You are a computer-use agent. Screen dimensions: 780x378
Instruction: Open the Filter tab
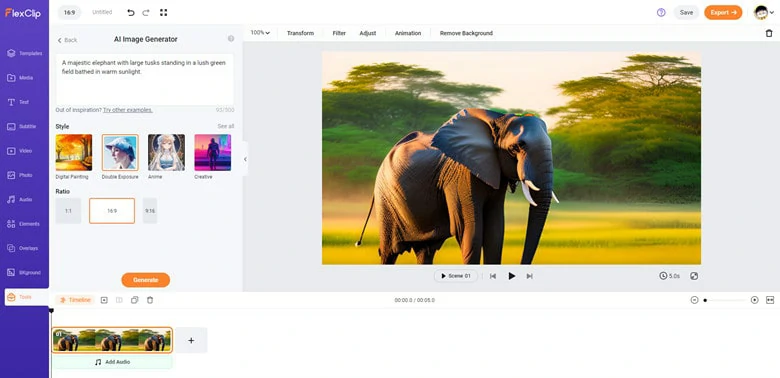339,33
